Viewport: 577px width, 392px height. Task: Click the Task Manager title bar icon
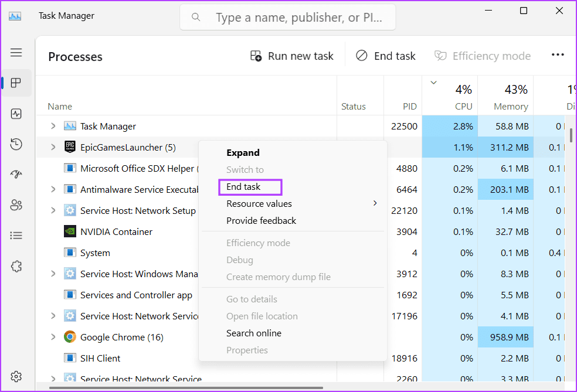click(15, 16)
